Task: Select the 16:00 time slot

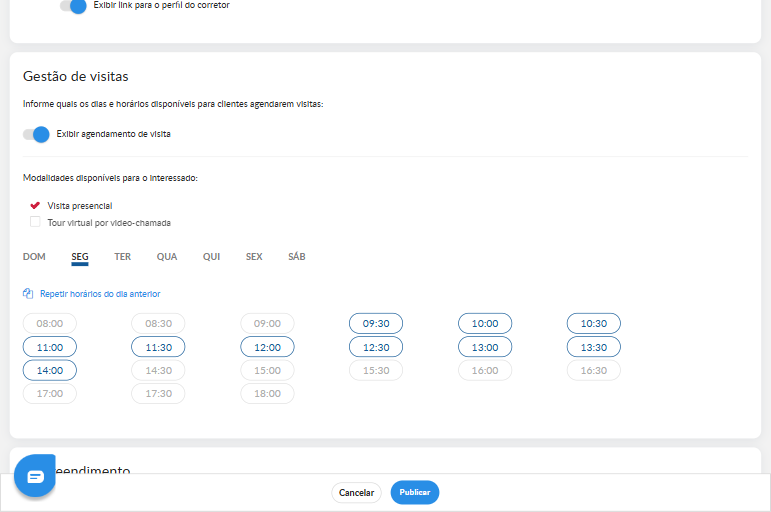Action: pos(485,370)
